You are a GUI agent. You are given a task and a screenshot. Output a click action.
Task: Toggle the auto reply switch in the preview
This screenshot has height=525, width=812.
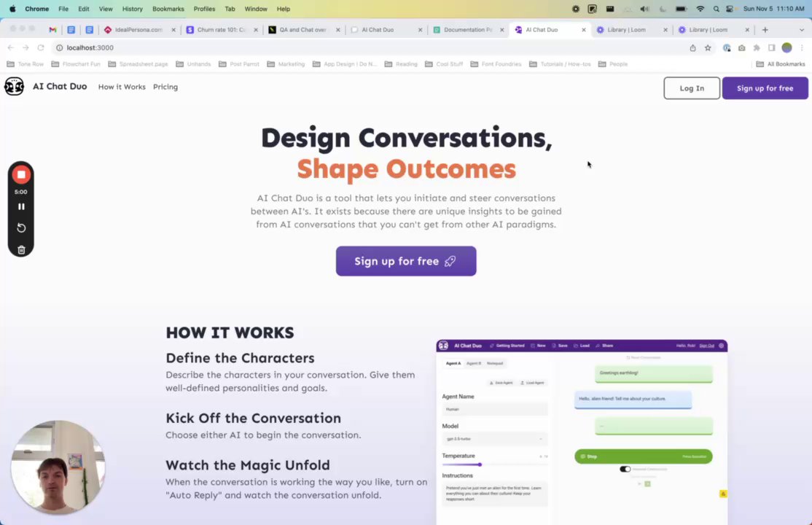point(625,469)
